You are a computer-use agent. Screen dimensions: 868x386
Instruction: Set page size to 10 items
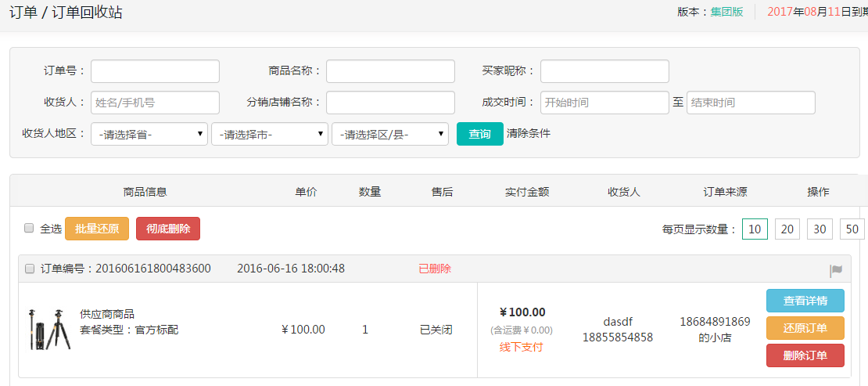tap(755, 229)
